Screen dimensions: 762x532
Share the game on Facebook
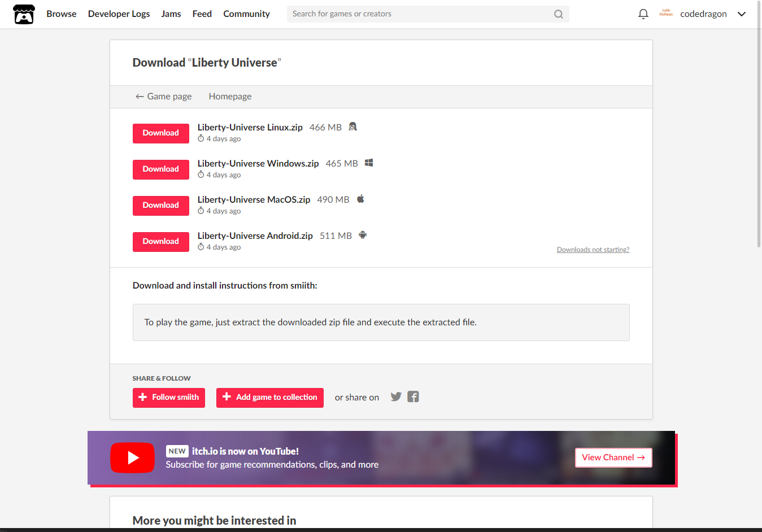point(413,397)
